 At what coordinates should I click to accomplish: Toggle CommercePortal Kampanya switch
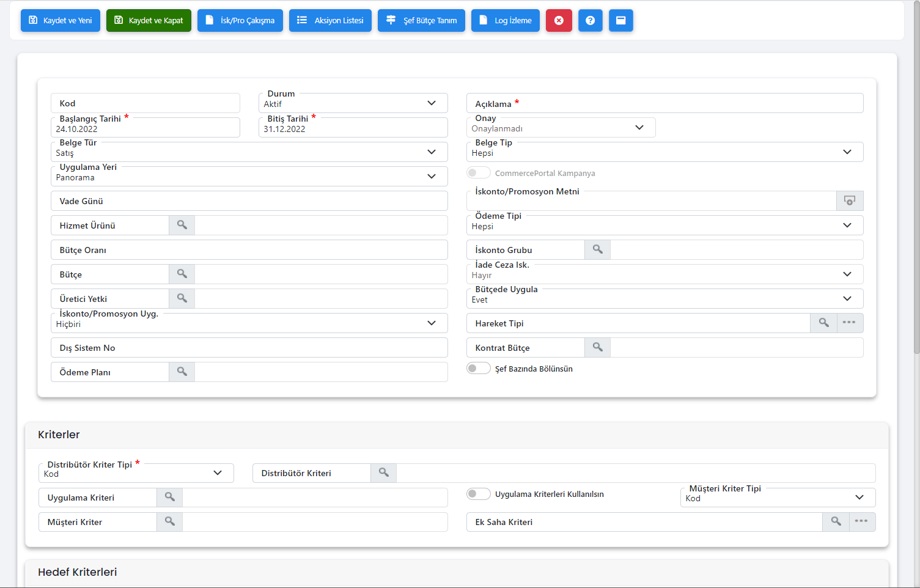click(x=478, y=173)
